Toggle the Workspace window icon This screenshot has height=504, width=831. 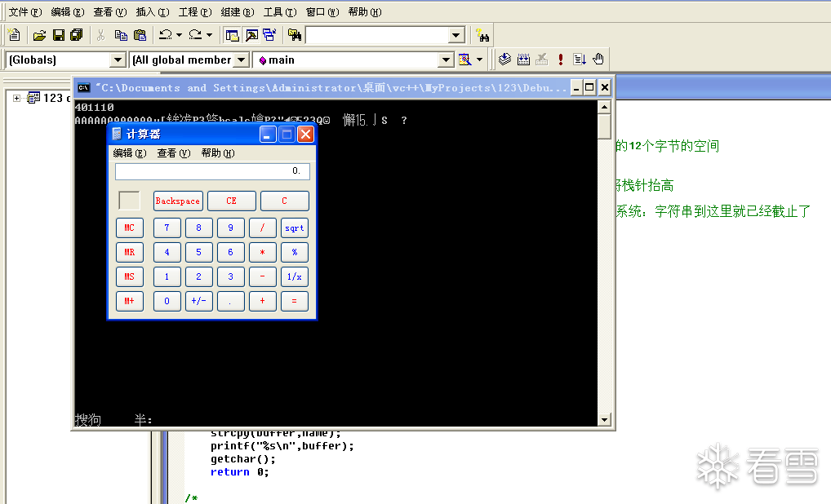click(232, 35)
